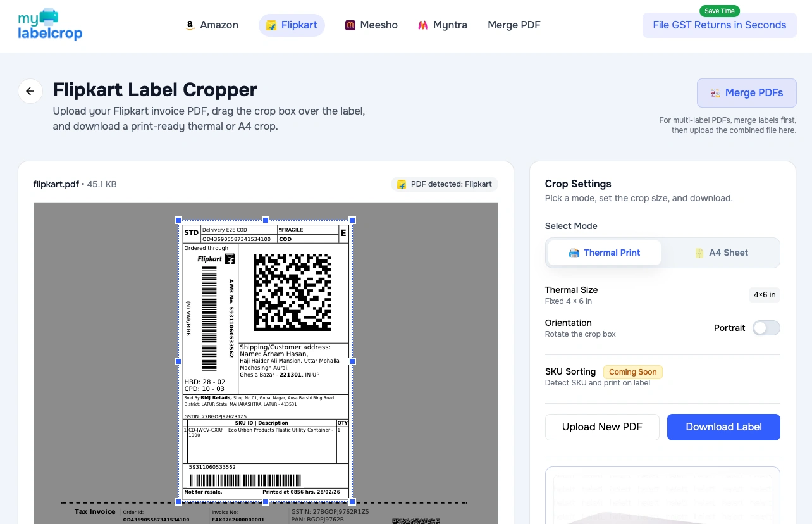
Task: Click the sheet icon in A4 Sheet
Action: (x=699, y=253)
